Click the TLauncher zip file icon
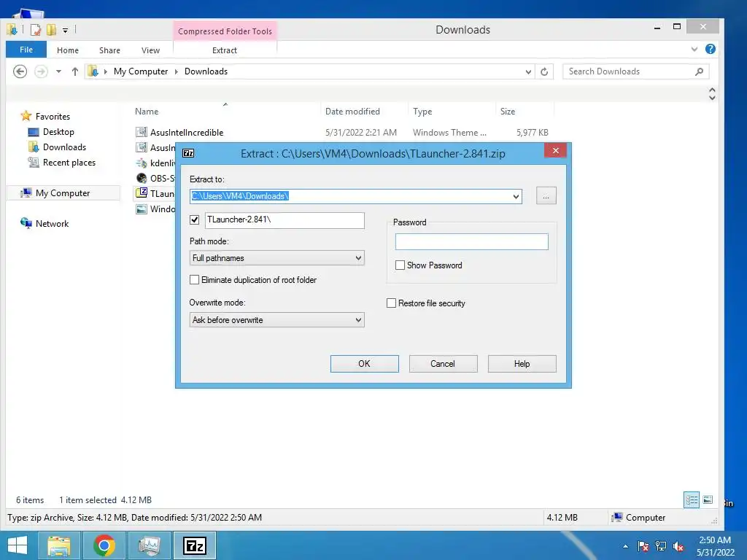Image resolution: width=747 pixels, height=560 pixels. (142, 192)
